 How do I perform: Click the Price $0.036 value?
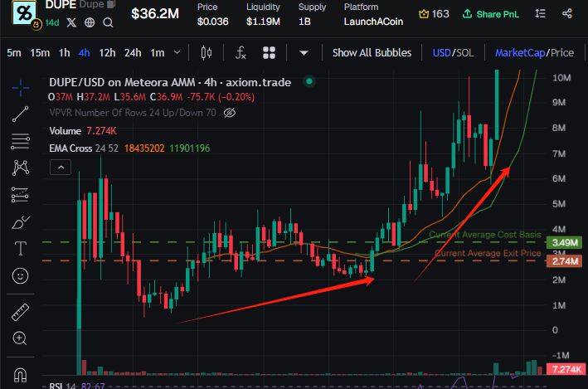(x=212, y=22)
